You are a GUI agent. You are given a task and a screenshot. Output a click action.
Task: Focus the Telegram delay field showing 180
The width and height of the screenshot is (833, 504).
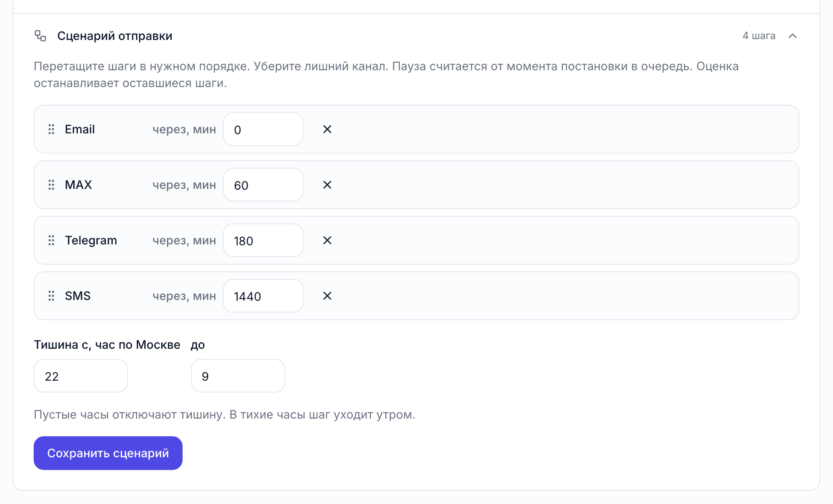pos(263,240)
